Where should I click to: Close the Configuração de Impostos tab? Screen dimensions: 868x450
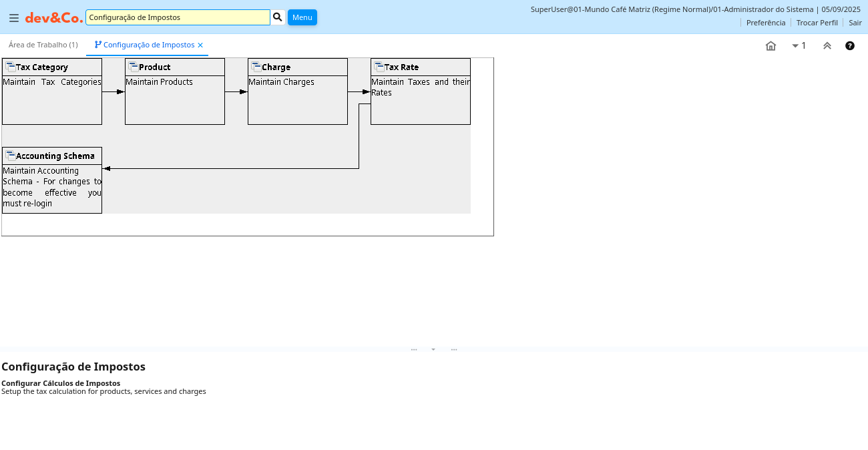click(200, 45)
